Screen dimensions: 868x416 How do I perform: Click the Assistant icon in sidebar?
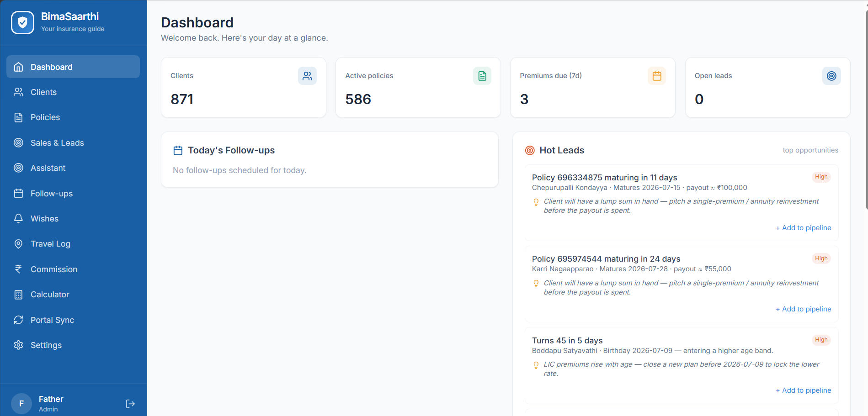pos(18,168)
